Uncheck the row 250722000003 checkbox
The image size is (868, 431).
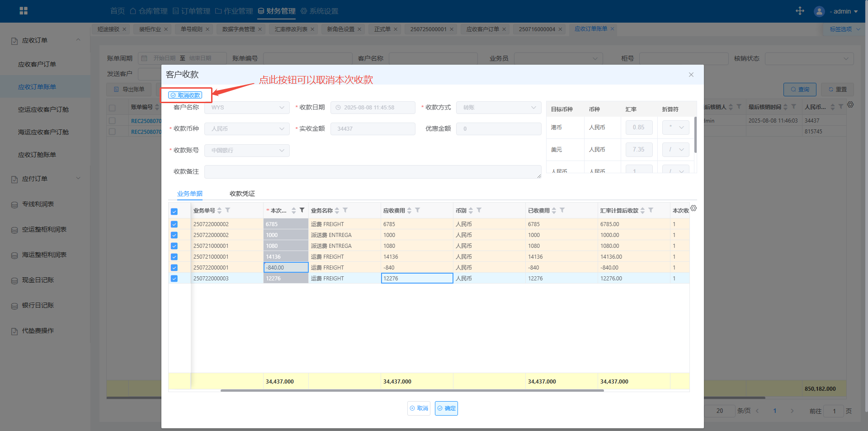point(174,279)
